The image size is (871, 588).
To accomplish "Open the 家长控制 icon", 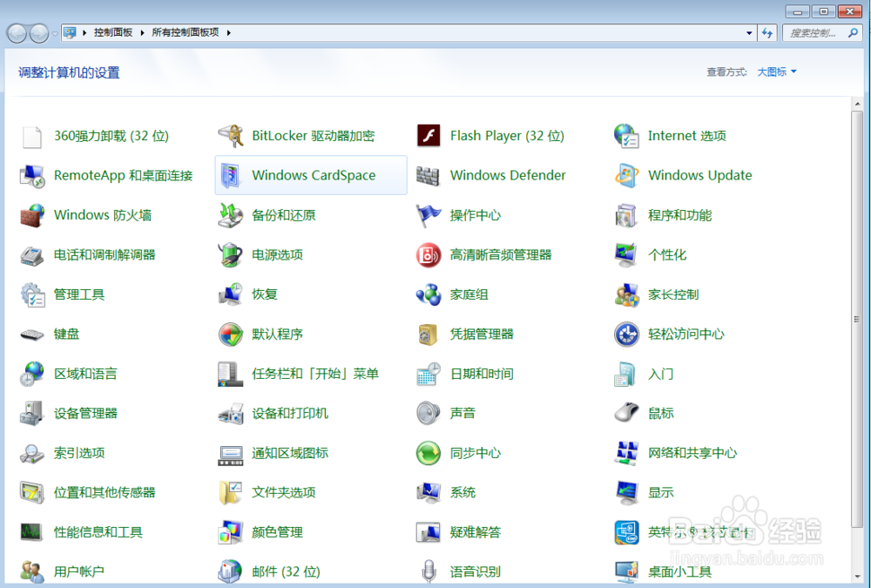I will click(x=626, y=294).
